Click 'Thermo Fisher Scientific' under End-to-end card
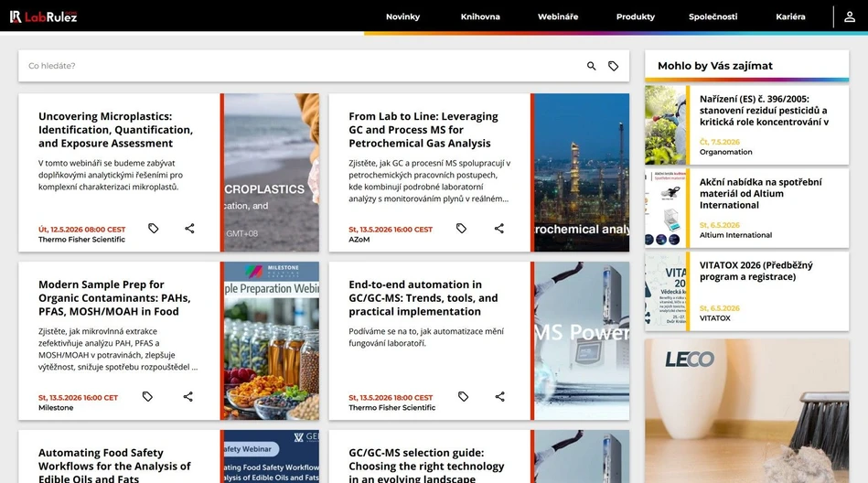Screen dimensions: 868x483 392,408
